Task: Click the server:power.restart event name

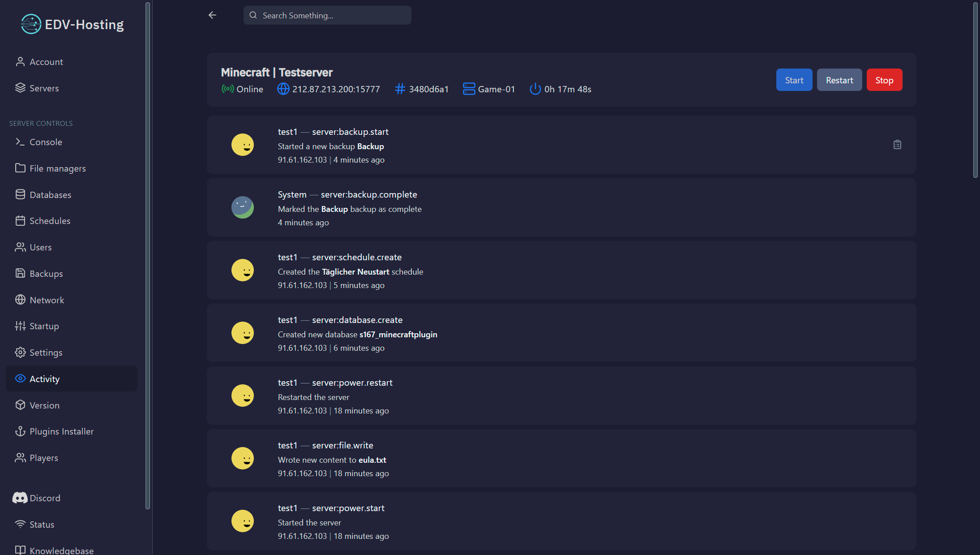Action: [352, 383]
